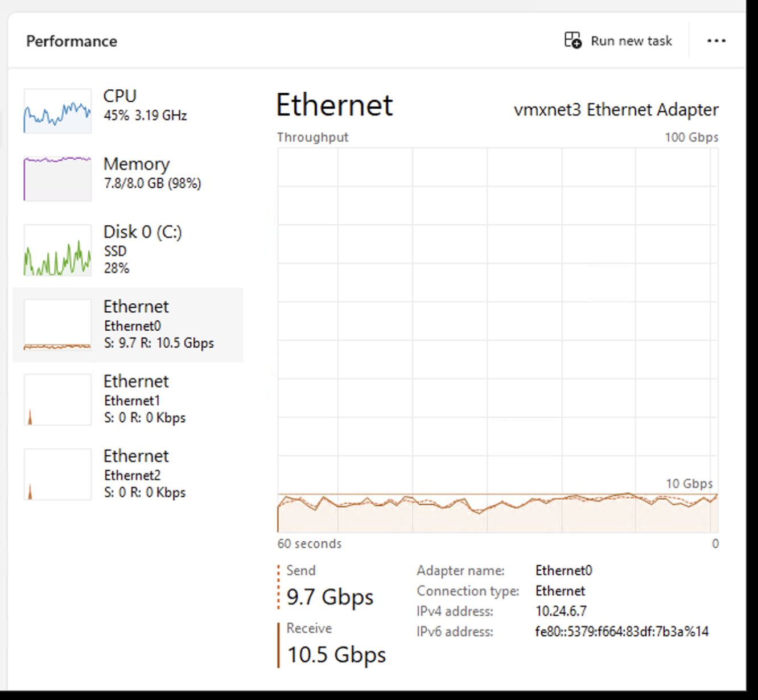Select the Memory usage mini graph

pyautogui.click(x=57, y=179)
